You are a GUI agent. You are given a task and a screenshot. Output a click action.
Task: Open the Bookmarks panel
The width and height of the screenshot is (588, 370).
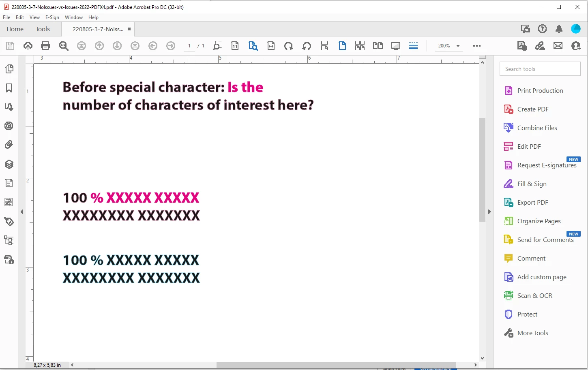tap(9, 88)
